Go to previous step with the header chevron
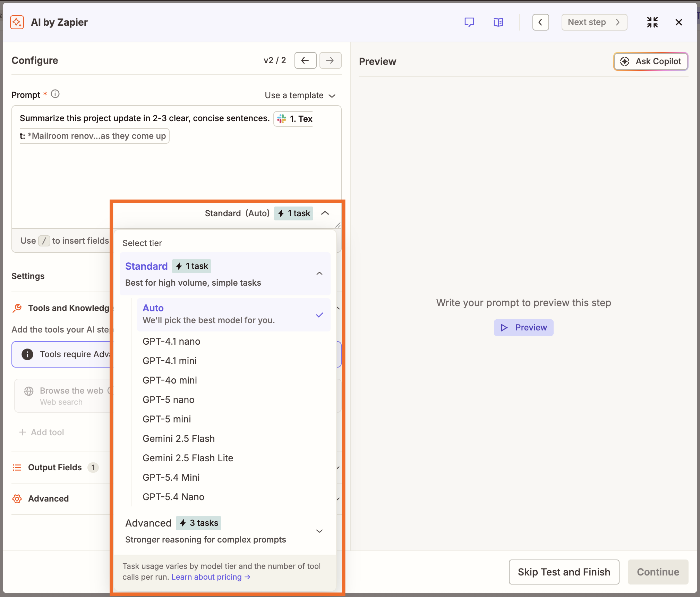Screen dimensions: 700x597 tap(540, 22)
